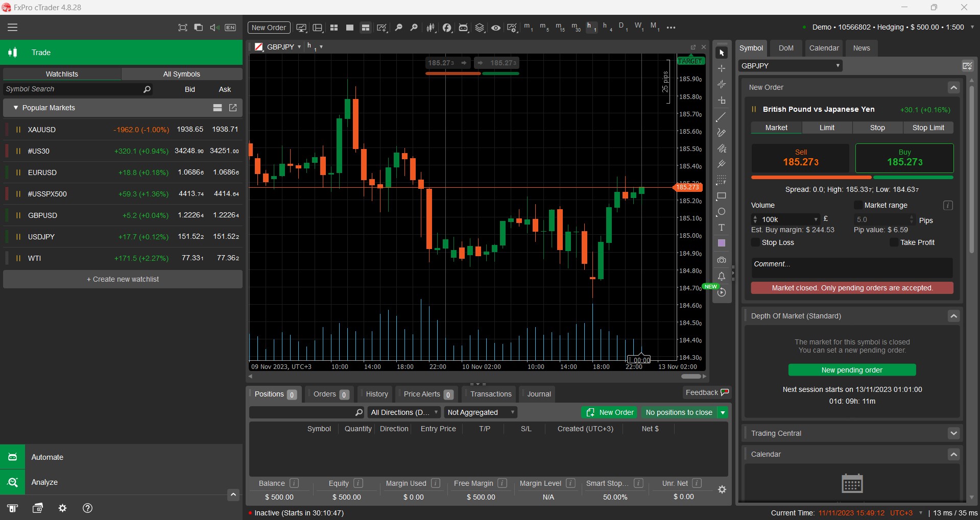Enable the Take Profit checkbox
The height and width of the screenshot is (520, 980).
pyautogui.click(x=894, y=242)
